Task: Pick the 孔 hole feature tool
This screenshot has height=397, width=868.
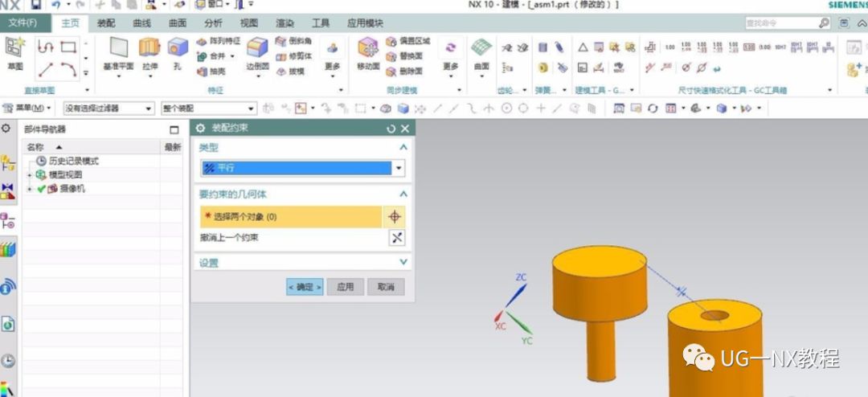Action: [x=177, y=55]
